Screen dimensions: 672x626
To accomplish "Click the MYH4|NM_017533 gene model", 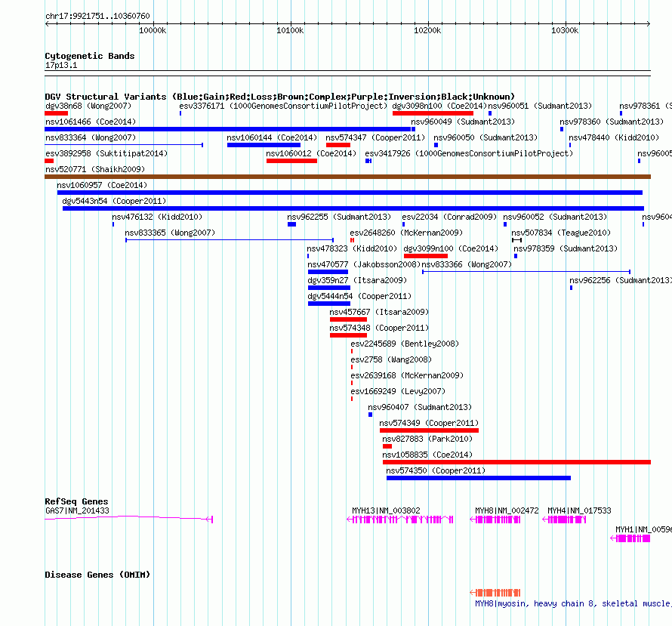I will pos(565,520).
